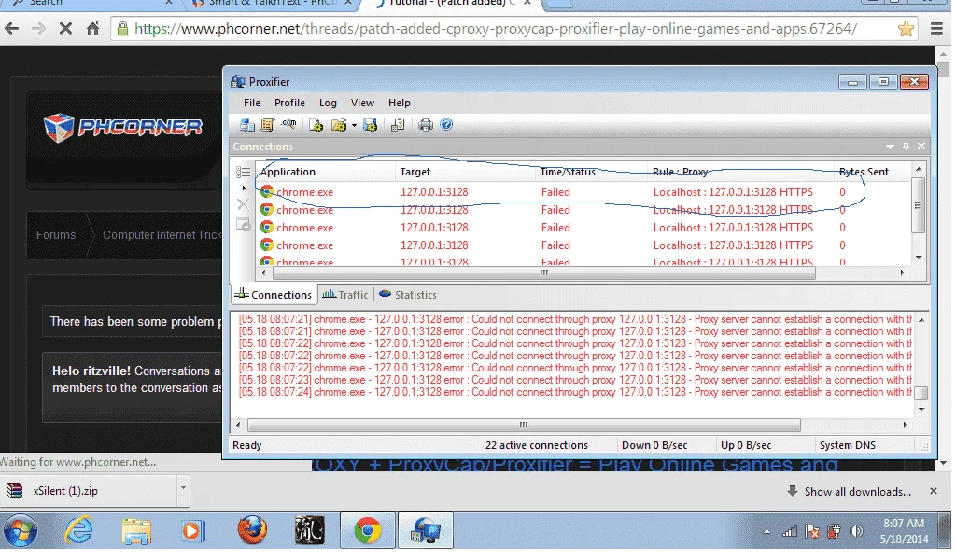Select the log entry at 08:07:23
956x560 pixels.
click(575, 381)
